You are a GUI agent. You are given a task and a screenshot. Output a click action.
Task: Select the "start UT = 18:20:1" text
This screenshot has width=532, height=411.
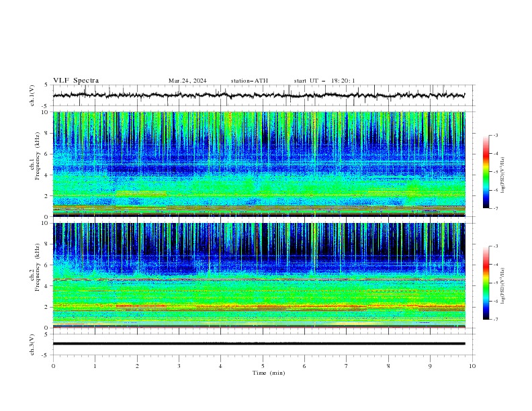tap(324, 81)
